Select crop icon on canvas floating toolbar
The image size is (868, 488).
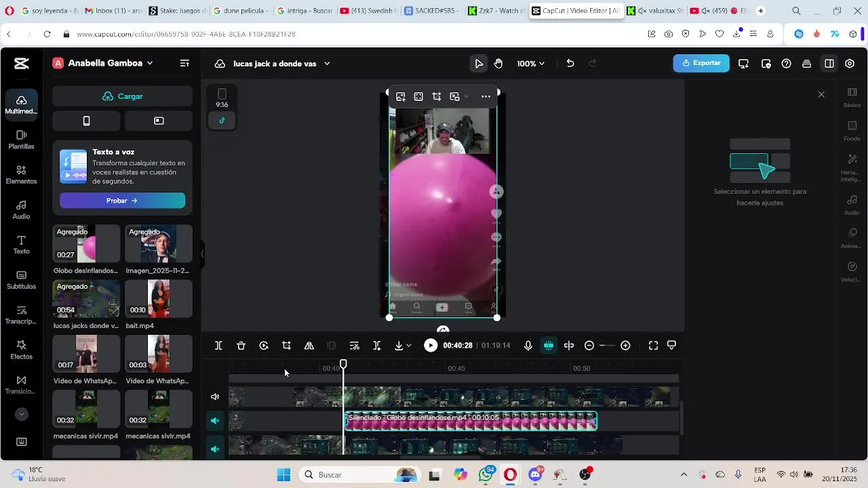(437, 96)
